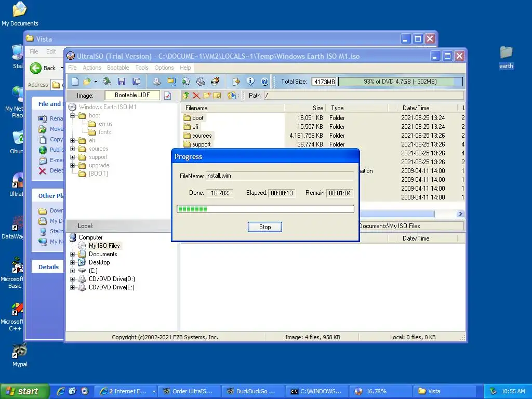532x399 pixels.
Task: Click the Image Info toolbar icon
Action: 250,82
